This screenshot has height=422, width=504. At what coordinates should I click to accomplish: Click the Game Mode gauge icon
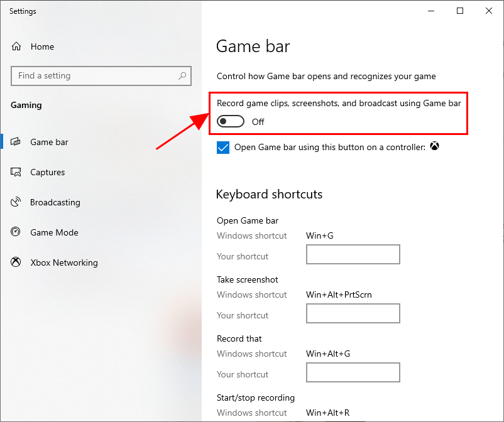pyautogui.click(x=16, y=232)
